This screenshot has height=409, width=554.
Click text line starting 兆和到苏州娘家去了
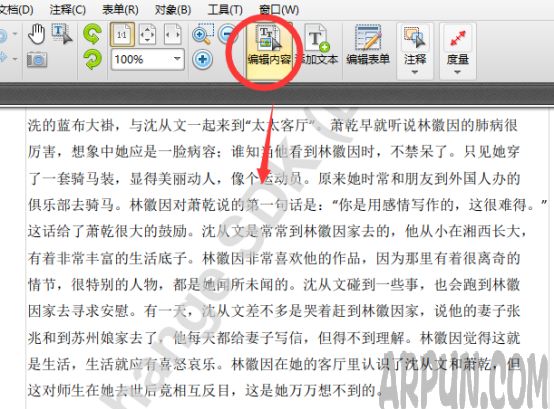274,338
